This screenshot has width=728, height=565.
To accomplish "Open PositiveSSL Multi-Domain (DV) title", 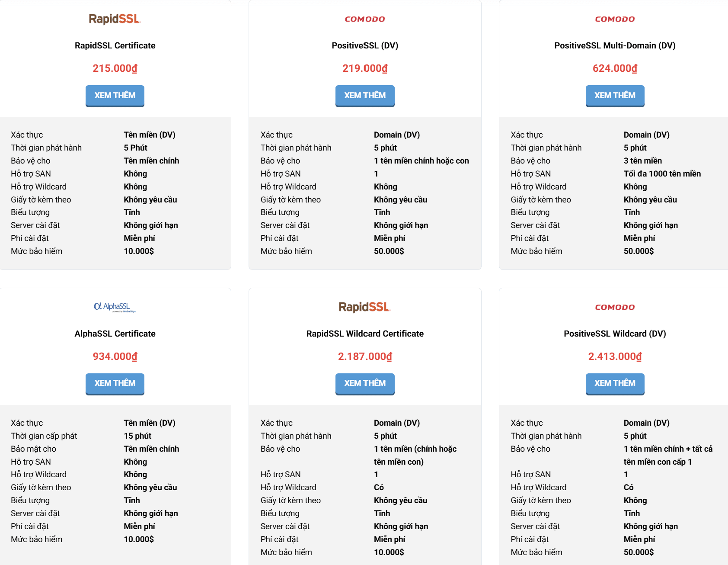I will pyautogui.click(x=615, y=45).
